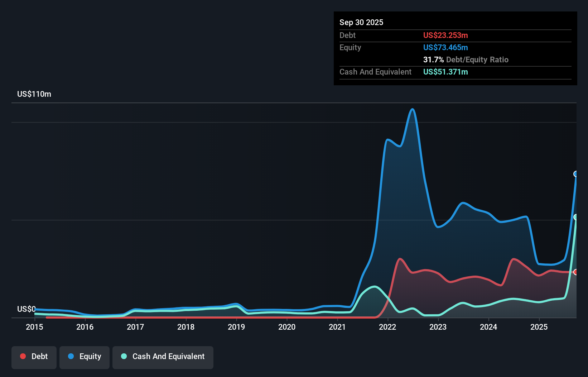This screenshot has width=588, height=377.
Task: Click the US$23.253m Debt value link
Action: point(445,35)
